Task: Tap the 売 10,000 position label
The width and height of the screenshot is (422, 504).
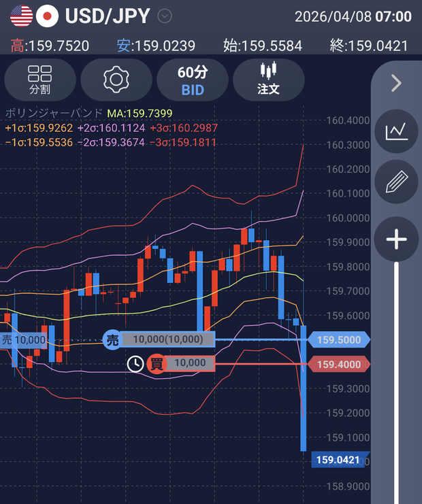Action: [24, 340]
